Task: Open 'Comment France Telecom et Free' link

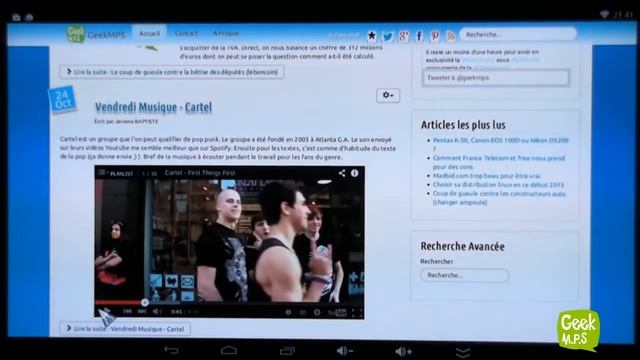Action: pyautogui.click(x=498, y=162)
